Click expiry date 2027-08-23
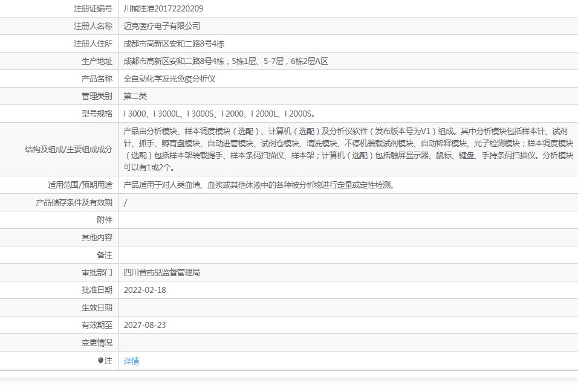578x392 pixels. point(145,326)
